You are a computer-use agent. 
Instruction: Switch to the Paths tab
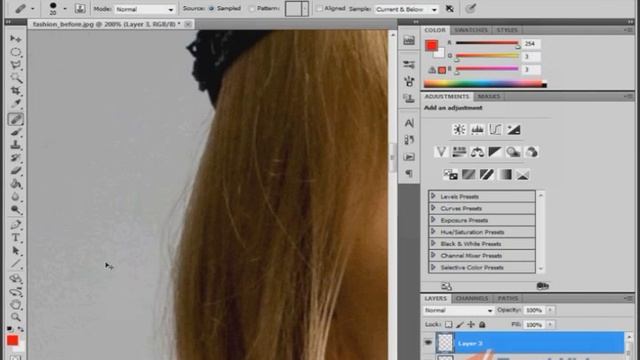tap(508, 298)
